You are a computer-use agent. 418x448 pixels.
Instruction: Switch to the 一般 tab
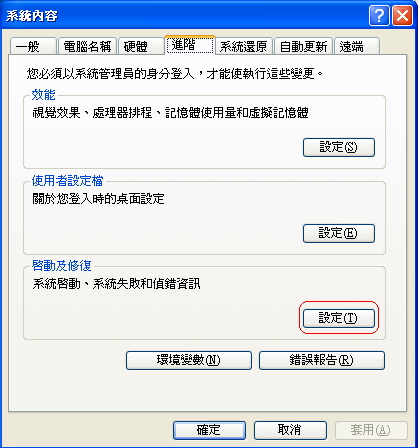(33, 46)
